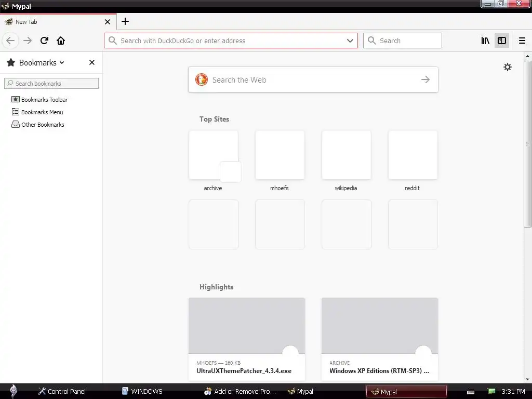
Task: Go back with the back arrow button
Action: [x=10, y=41]
